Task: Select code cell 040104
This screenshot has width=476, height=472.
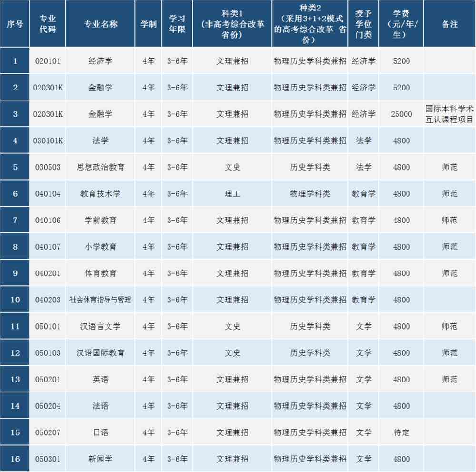Action: pos(47,194)
